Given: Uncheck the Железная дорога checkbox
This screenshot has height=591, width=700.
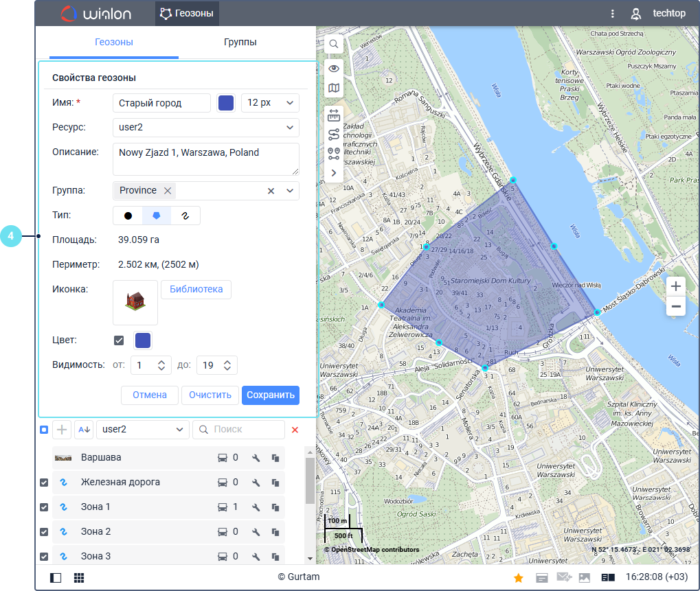Looking at the screenshot, I should point(44,483).
